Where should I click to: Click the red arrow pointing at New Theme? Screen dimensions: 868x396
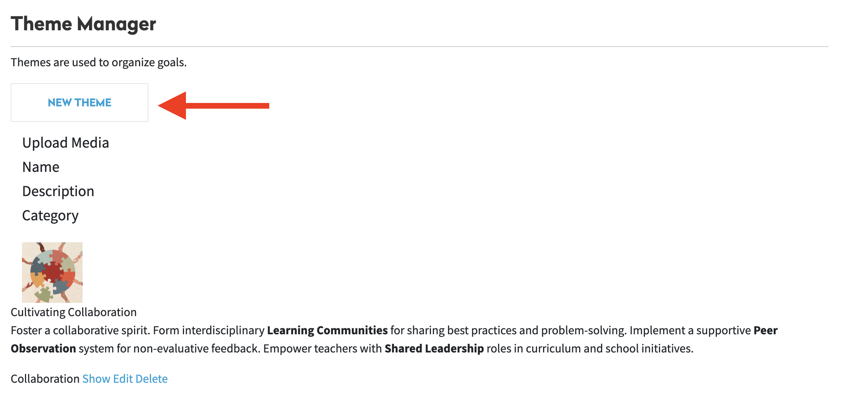pyautogui.click(x=213, y=106)
